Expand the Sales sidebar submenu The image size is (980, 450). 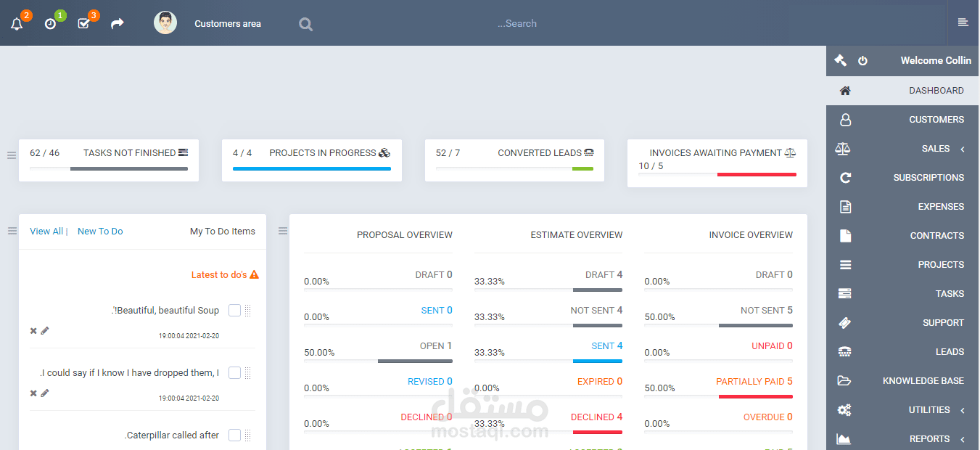pyautogui.click(x=963, y=148)
